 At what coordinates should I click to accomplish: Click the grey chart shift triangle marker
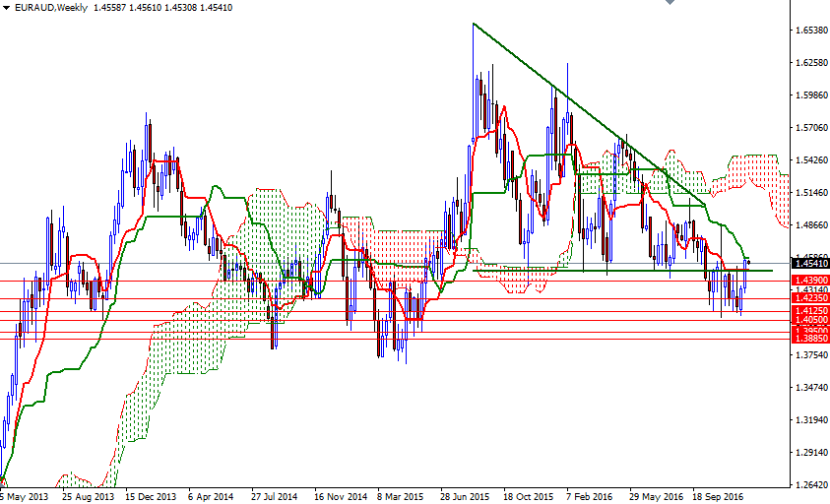pos(670,2)
